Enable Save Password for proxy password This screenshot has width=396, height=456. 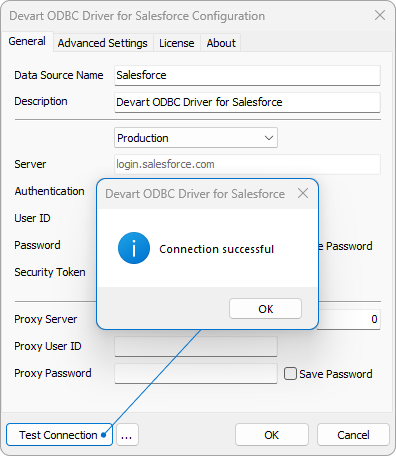coord(290,374)
